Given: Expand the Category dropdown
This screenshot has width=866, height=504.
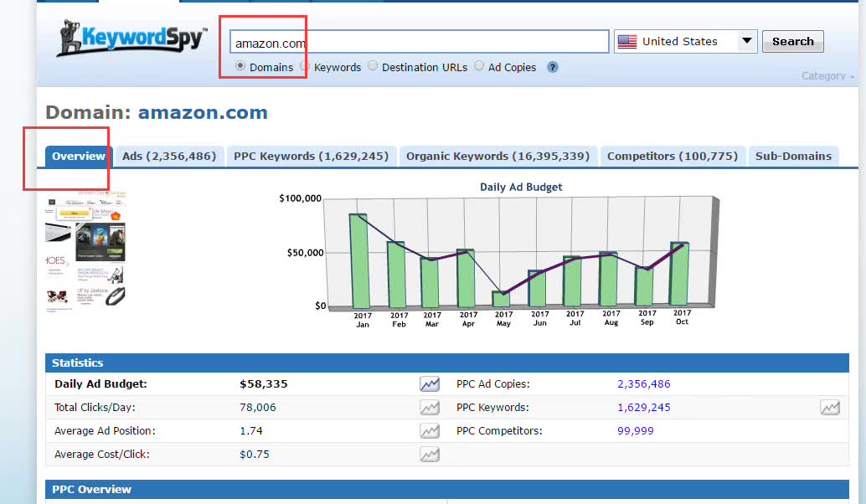Looking at the screenshot, I should click(x=827, y=76).
